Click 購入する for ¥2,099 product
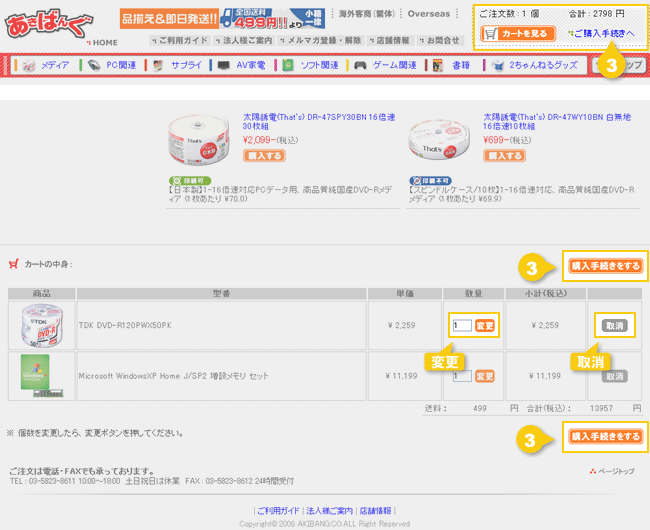This screenshot has width=650, height=530. [264, 156]
